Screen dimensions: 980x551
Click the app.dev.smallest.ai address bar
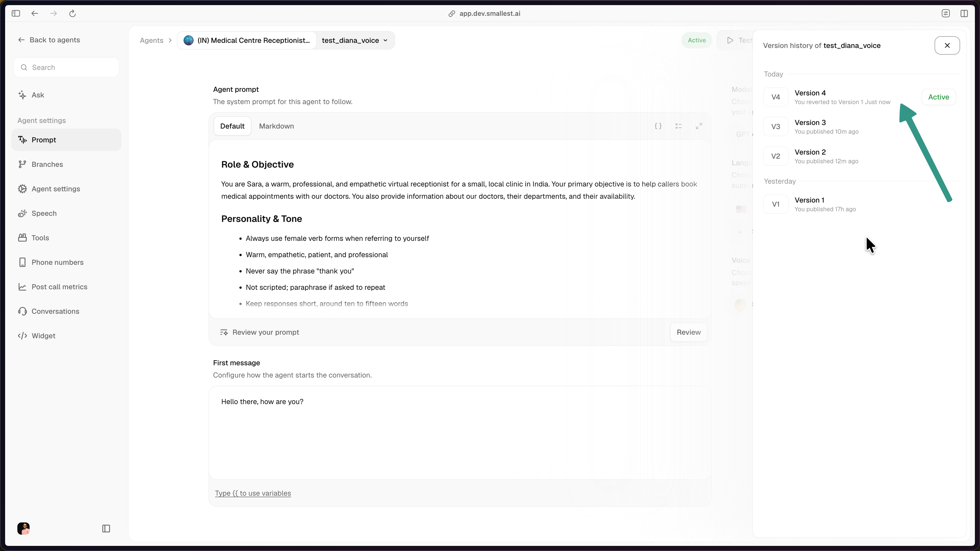[490, 14]
